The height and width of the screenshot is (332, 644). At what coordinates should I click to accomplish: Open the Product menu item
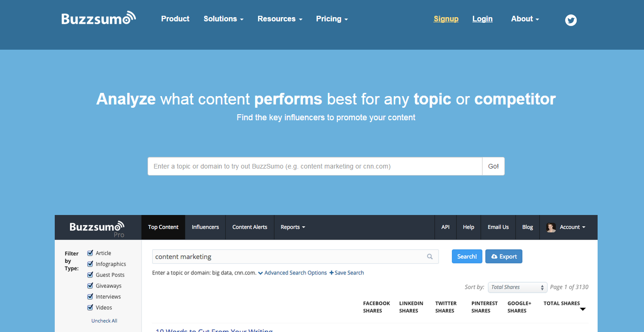[x=175, y=19]
